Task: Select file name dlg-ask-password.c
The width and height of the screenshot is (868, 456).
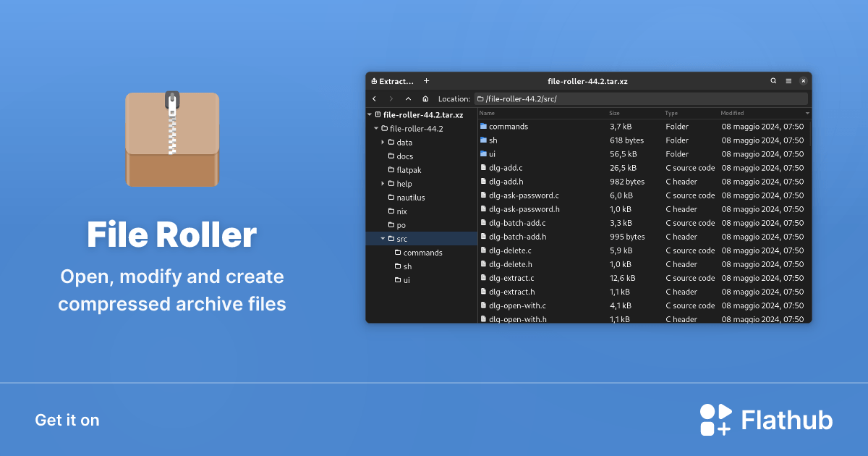Action: 524,195
